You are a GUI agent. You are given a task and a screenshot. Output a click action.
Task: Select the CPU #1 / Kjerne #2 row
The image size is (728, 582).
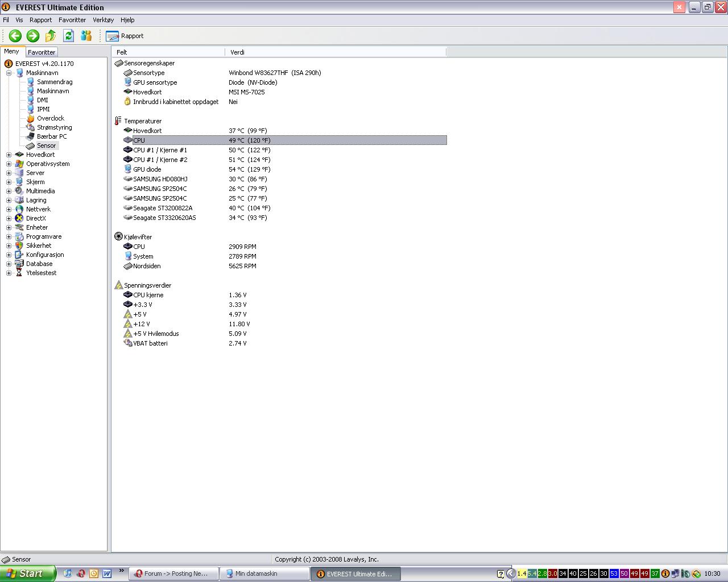click(280, 160)
